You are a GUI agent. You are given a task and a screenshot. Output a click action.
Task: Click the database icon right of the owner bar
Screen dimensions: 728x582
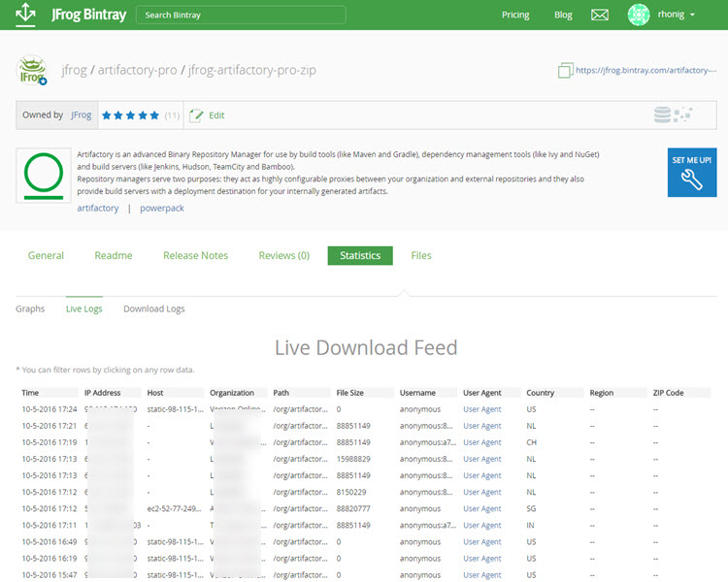point(663,115)
